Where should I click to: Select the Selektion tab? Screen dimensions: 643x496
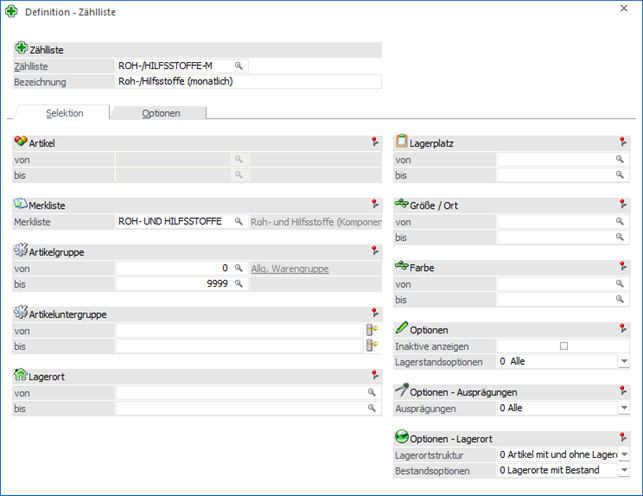point(64,113)
